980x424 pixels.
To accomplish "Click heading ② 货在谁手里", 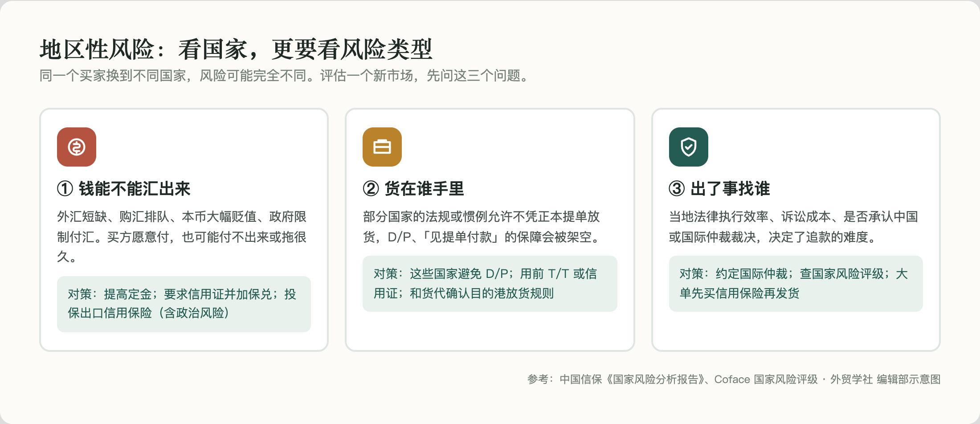I will pyautogui.click(x=413, y=189).
